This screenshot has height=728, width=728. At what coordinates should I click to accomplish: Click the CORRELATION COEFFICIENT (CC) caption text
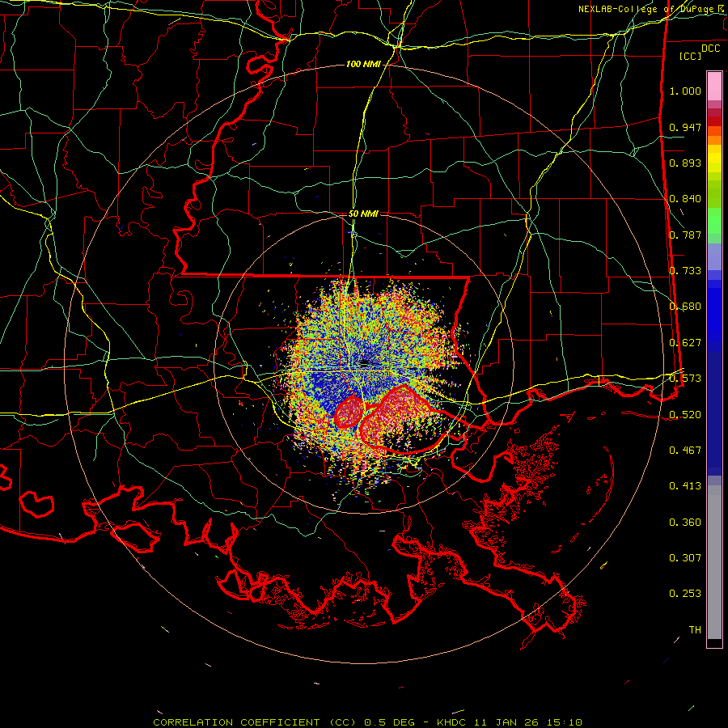pos(256,722)
